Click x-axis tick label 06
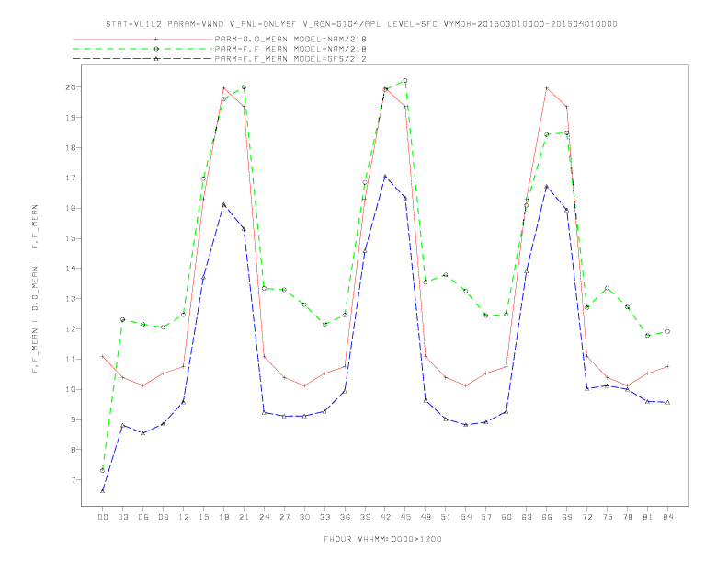728x563 pixels. (x=143, y=517)
